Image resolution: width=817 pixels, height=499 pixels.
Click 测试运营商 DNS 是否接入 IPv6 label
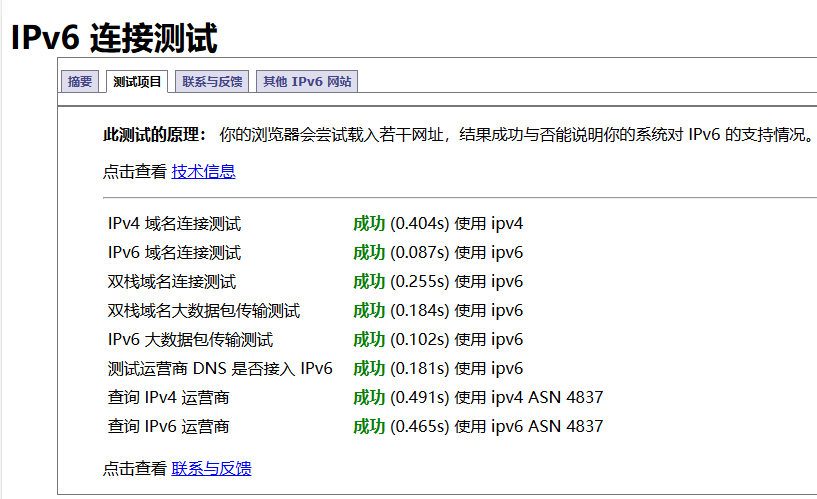220,369
